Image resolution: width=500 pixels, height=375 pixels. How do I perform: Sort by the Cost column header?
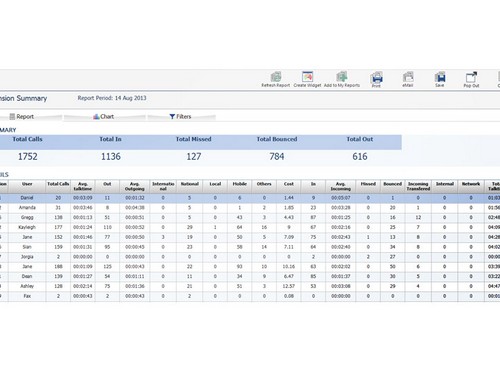289,186
